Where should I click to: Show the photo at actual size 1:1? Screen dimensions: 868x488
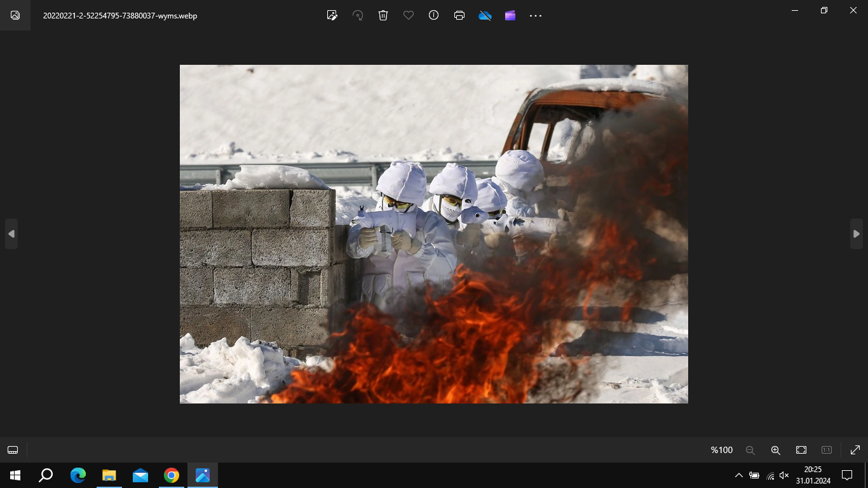[x=827, y=450]
